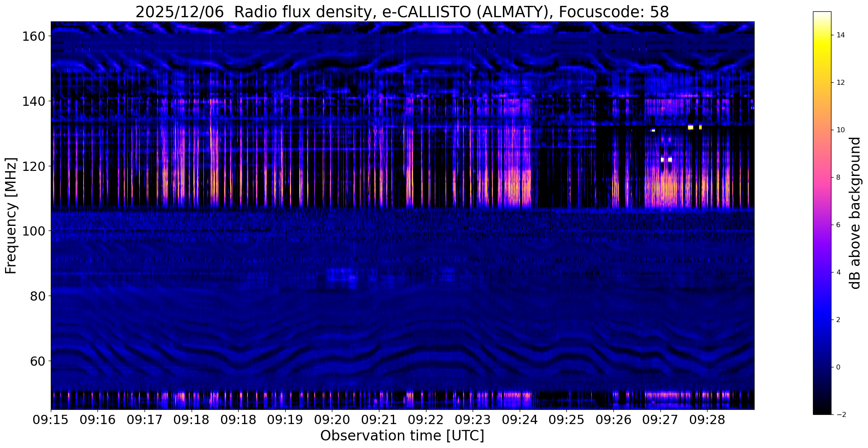868x448 pixels.
Task: Click the 120 tick on the frequency axis
Action: click(33, 166)
